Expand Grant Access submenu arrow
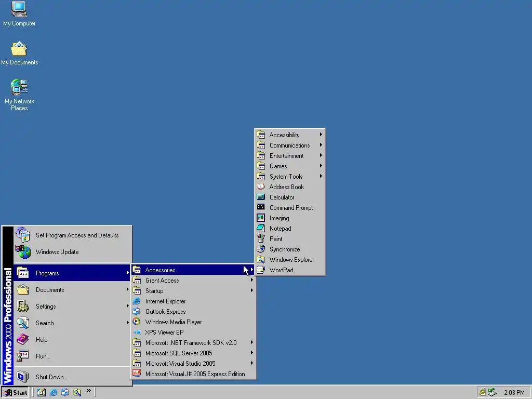Screen dimensions: 532x399 [252, 280]
